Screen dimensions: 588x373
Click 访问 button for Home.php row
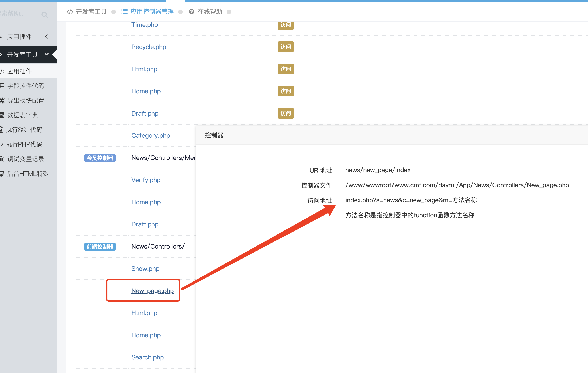285,91
